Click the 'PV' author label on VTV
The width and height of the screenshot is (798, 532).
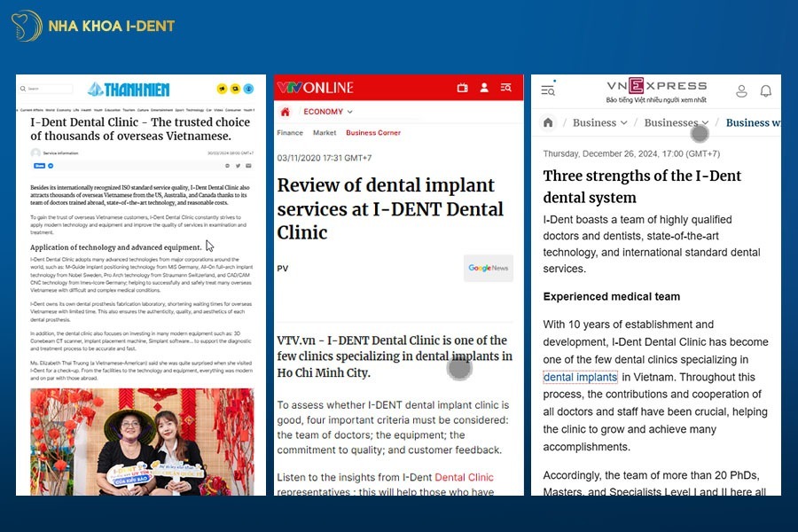tap(283, 269)
